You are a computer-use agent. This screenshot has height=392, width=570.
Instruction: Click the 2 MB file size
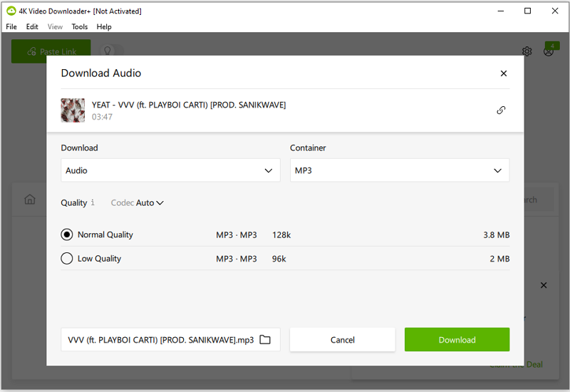[499, 259]
